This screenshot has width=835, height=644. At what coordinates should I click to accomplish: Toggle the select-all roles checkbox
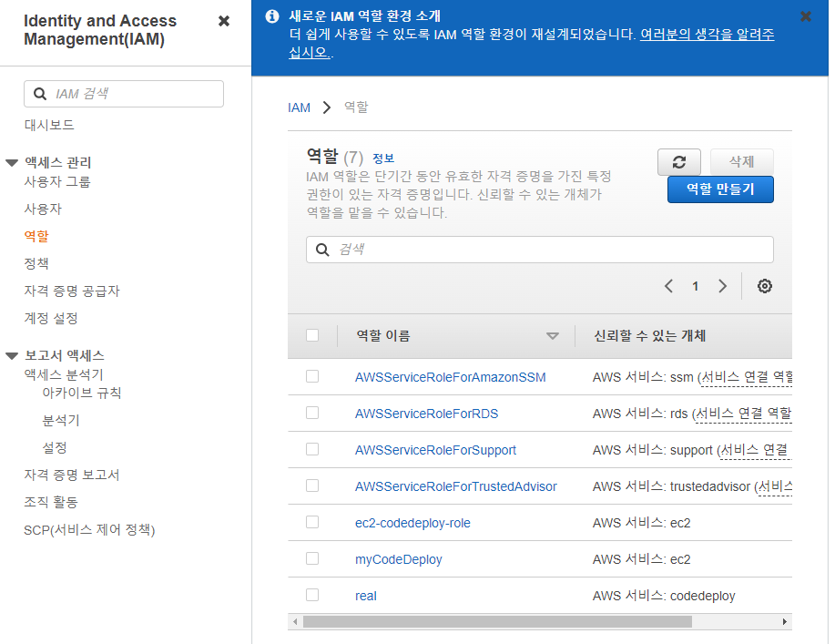tap(312, 335)
